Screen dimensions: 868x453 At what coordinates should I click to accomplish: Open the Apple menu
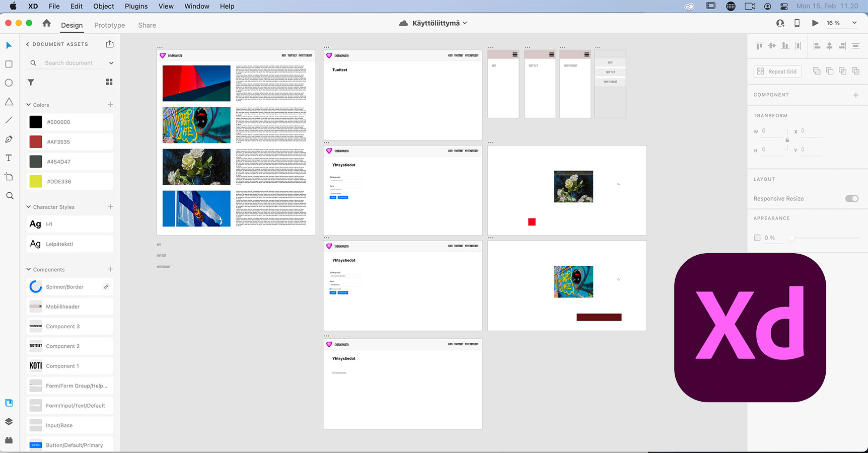[x=14, y=6]
